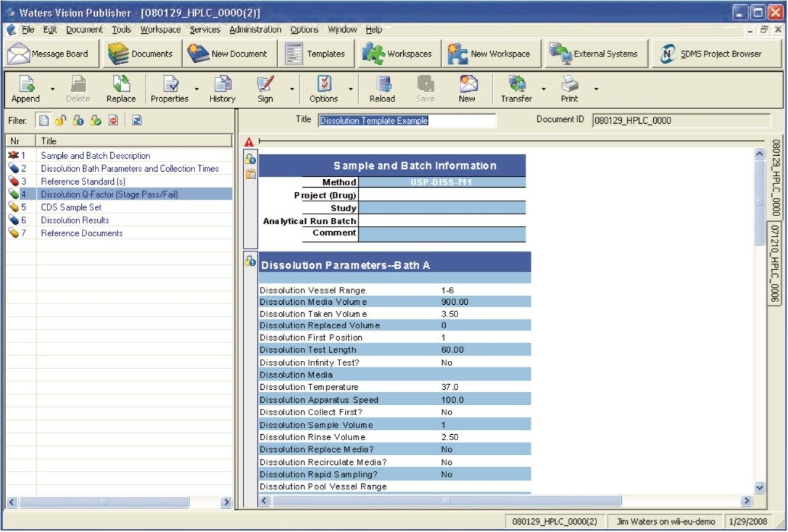Open the File menu
This screenshot has height=532, width=788.
[x=28, y=30]
